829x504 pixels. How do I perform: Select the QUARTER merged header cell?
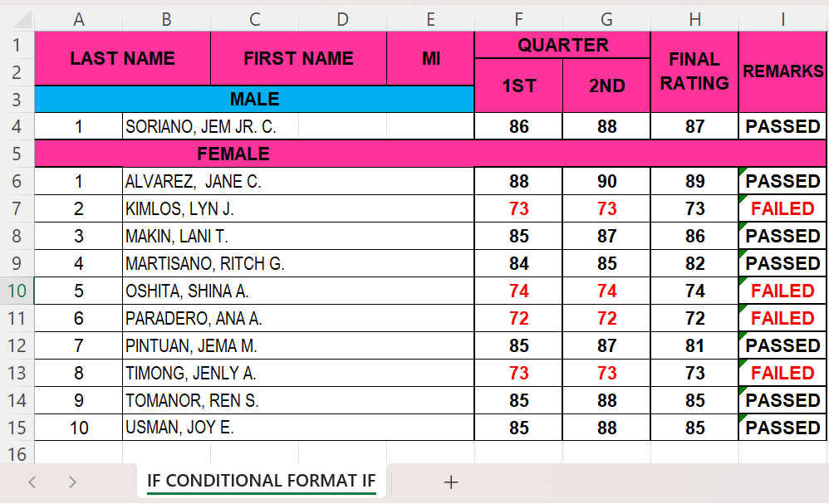tap(562, 45)
